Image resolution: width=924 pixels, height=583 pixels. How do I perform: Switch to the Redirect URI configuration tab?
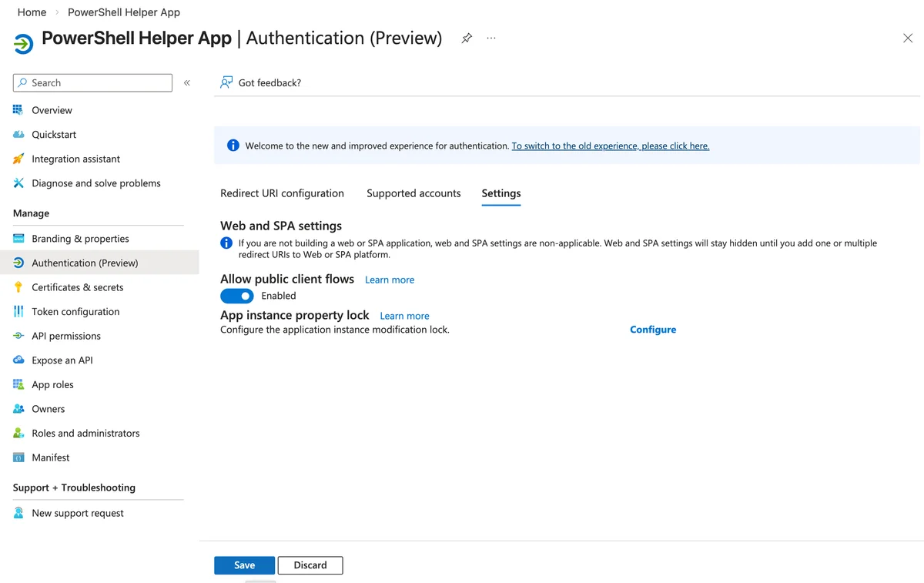pos(282,193)
